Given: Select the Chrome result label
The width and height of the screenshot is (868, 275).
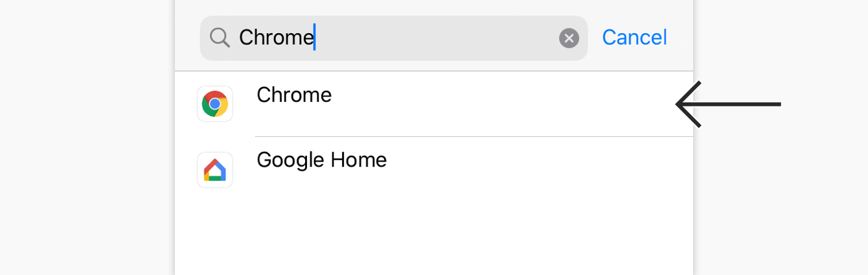Looking at the screenshot, I should pyautogui.click(x=294, y=95).
